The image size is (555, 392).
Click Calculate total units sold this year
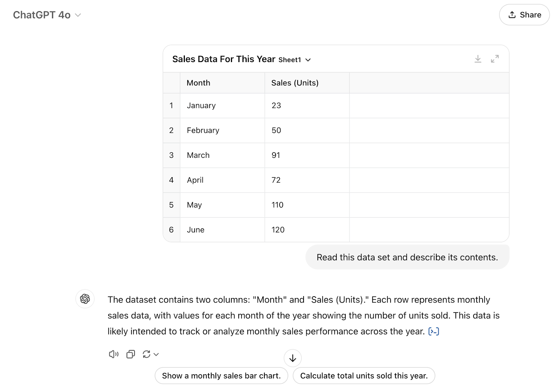(x=364, y=375)
